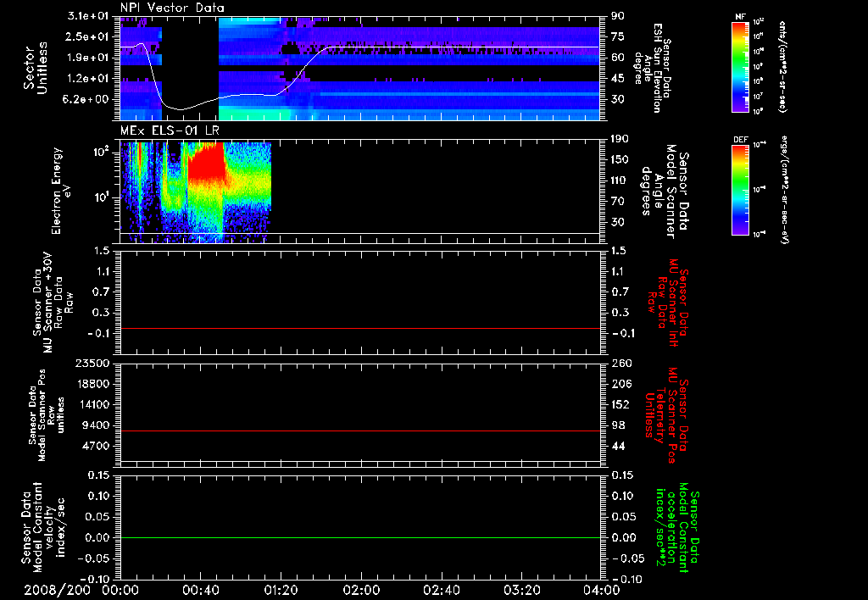The width and height of the screenshot is (868, 600).
Task: Click the red trace in MU Scanner +30V panel
Action: (x=360, y=328)
